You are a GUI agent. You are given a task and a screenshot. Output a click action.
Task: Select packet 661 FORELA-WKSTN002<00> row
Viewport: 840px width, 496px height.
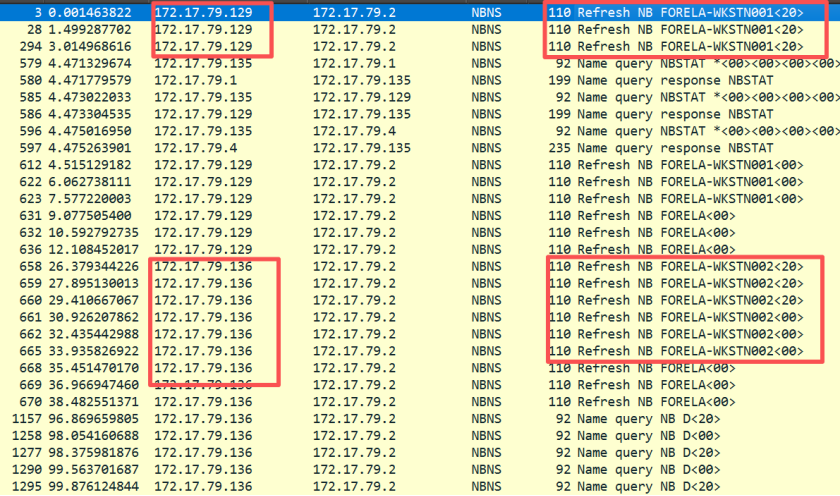(420, 318)
